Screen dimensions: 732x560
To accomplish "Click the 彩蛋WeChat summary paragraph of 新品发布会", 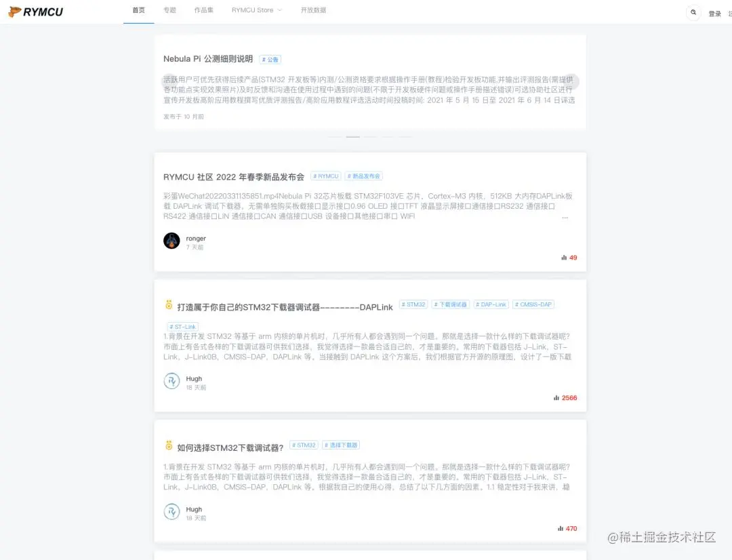I will pos(368,206).
